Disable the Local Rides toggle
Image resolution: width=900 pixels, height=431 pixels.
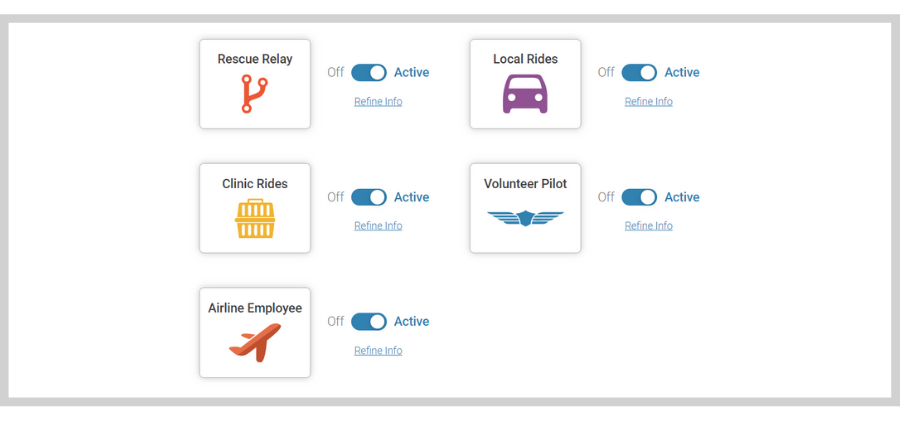tap(639, 72)
